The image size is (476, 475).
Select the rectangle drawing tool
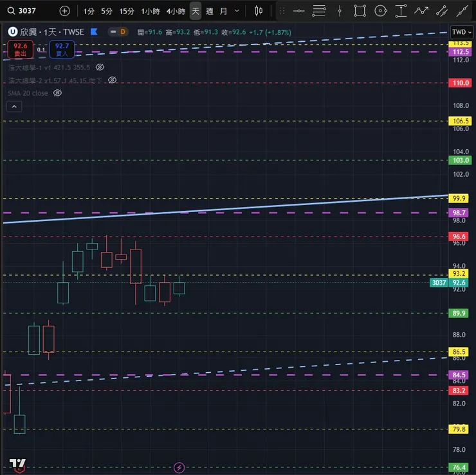point(360,11)
